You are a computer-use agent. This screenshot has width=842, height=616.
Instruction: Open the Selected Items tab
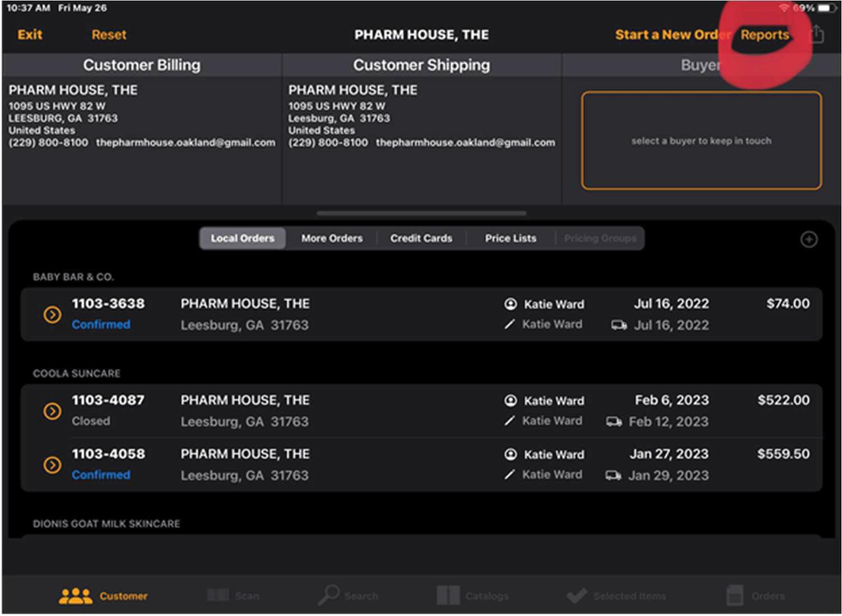[616, 595]
